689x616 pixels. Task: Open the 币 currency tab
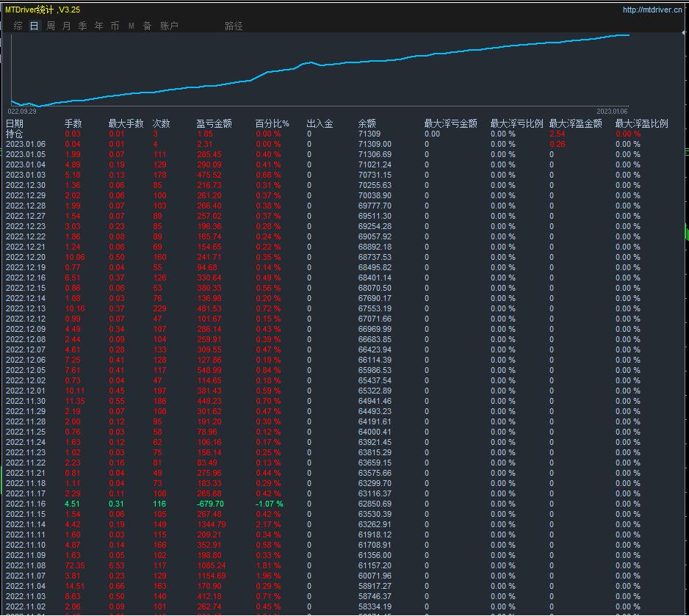pos(115,26)
